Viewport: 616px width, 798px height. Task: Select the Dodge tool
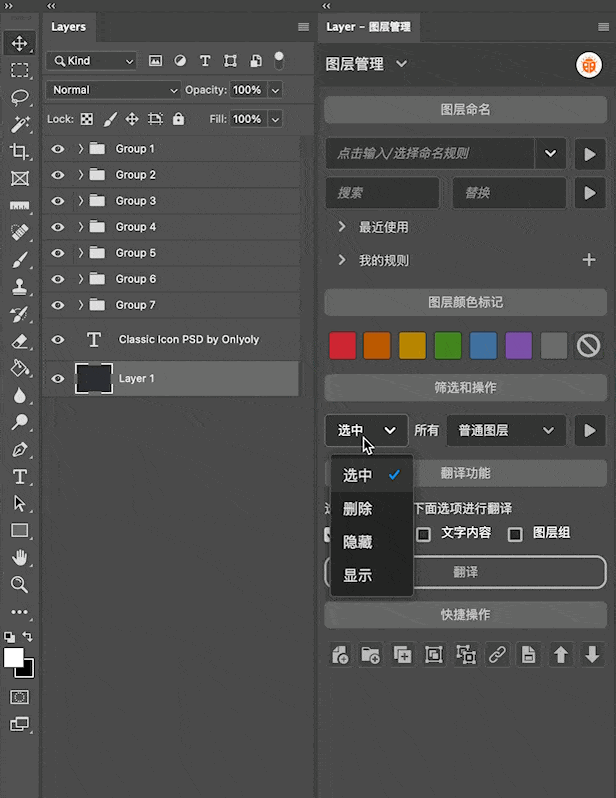pyautogui.click(x=19, y=422)
